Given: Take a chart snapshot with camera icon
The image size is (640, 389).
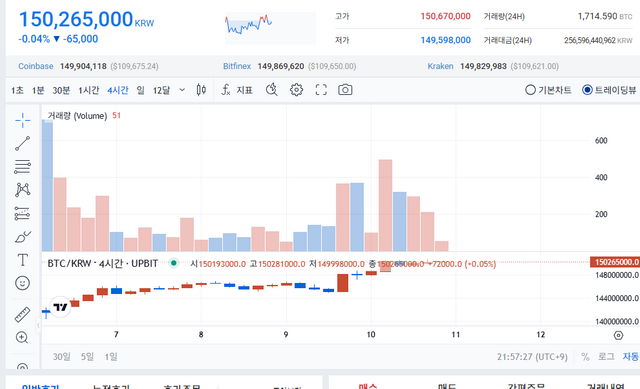Looking at the screenshot, I should point(345,90).
